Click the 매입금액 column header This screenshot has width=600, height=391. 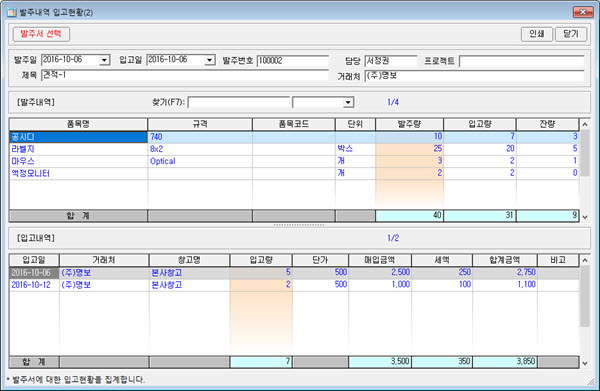click(380, 260)
